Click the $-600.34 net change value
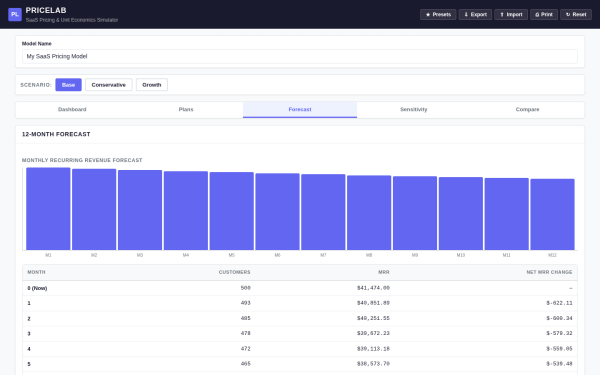The image size is (600, 375). tap(559, 318)
